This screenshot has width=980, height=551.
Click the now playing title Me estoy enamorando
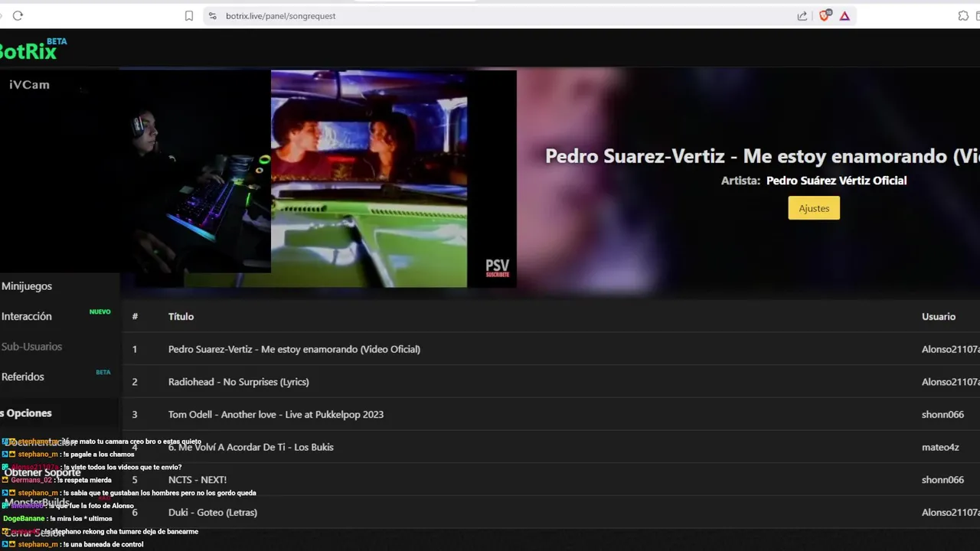(x=763, y=156)
